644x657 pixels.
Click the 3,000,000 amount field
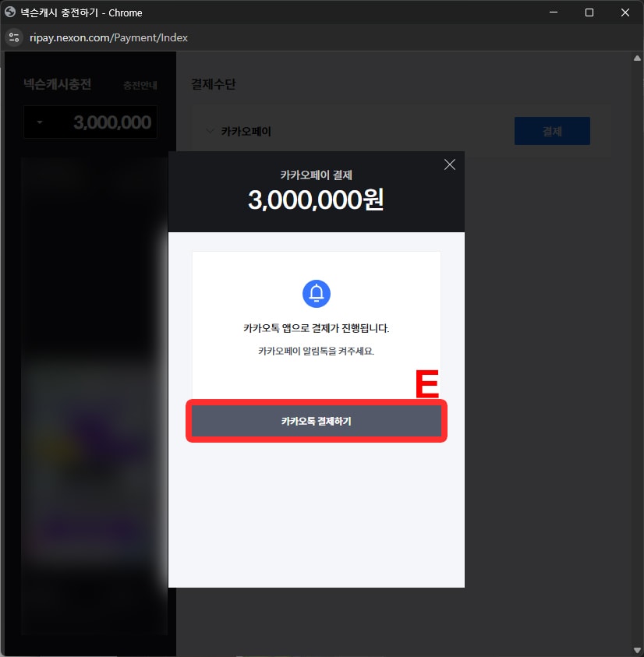[x=90, y=122]
